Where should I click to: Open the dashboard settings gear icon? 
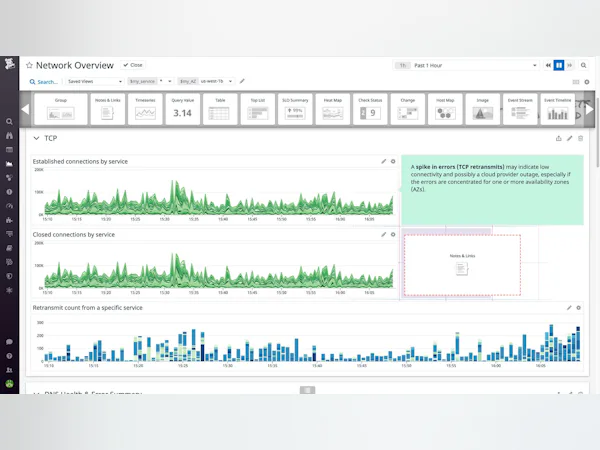pyautogui.click(x=587, y=82)
